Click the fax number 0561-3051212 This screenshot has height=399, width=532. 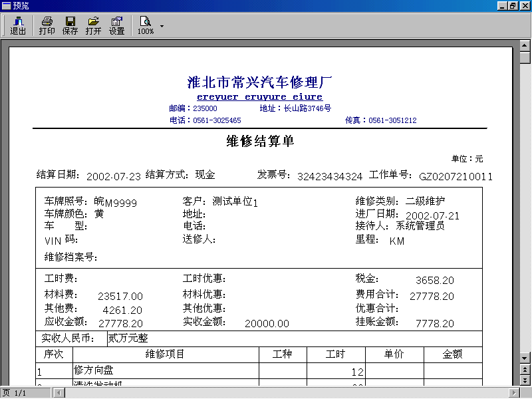coord(392,120)
